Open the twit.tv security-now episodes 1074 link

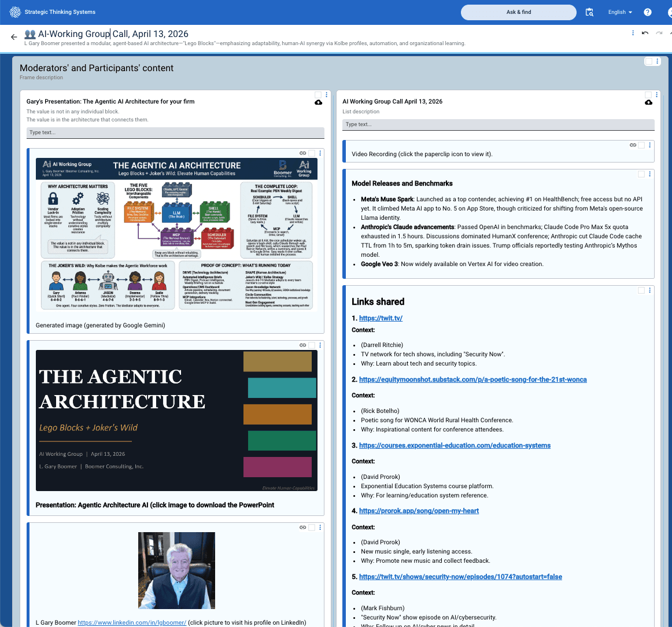(x=460, y=577)
